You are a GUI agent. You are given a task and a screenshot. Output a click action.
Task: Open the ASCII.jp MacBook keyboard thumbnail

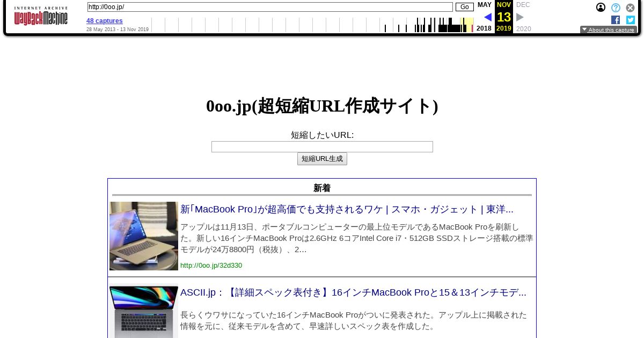tap(144, 311)
